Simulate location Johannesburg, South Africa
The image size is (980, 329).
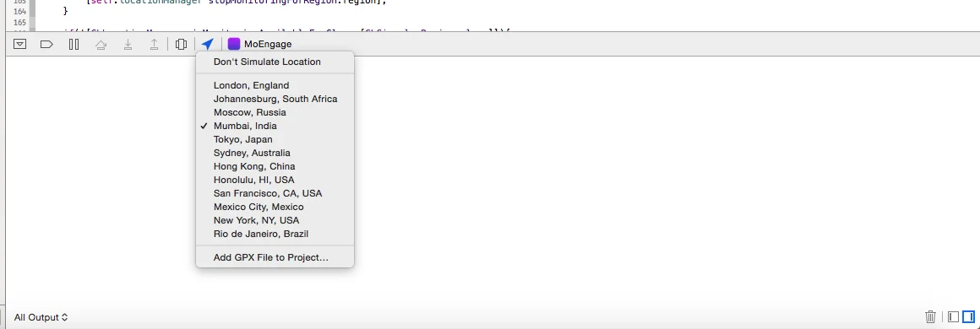point(275,99)
